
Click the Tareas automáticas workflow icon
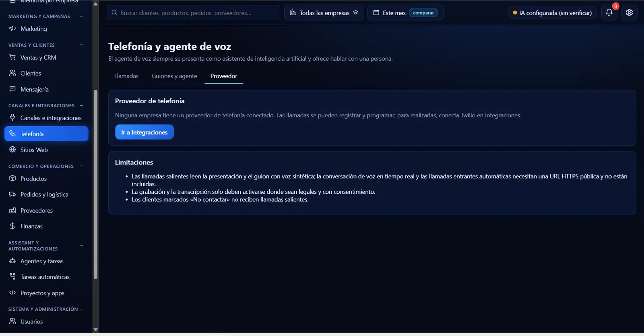(x=12, y=277)
